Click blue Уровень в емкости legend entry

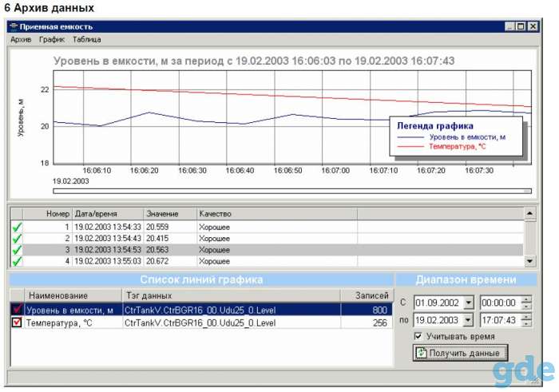[x=451, y=137]
